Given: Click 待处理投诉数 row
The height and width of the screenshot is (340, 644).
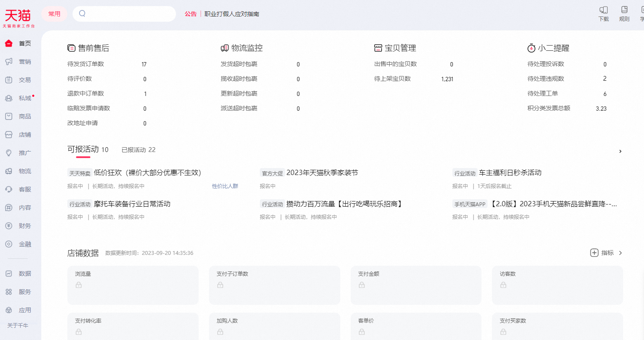Looking at the screenshot, I should [x=567, y=64].
